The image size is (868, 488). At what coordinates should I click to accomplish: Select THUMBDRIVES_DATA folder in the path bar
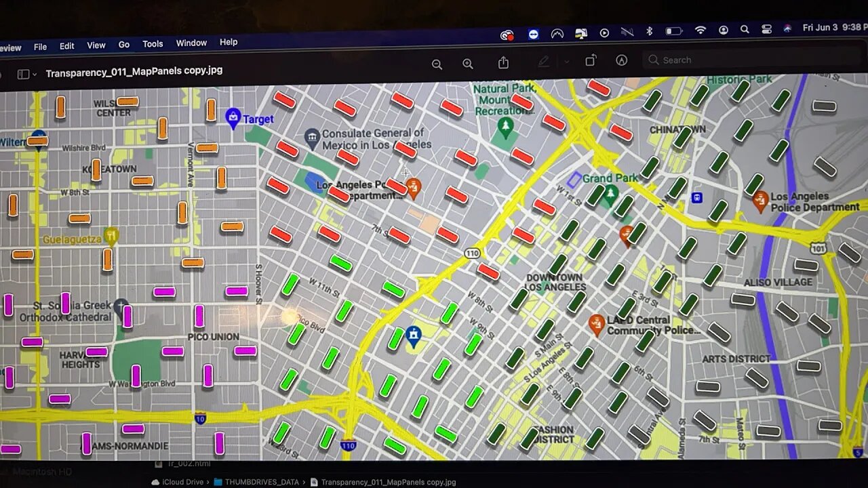(256, 482)
